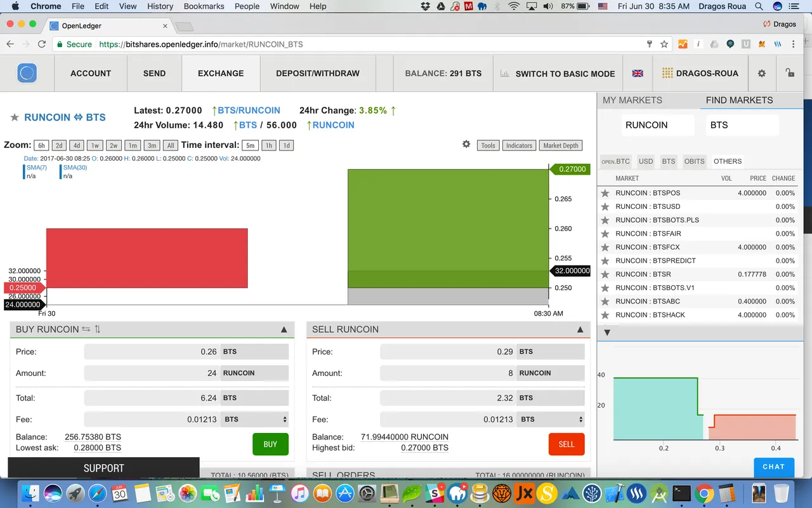
Task: Filter markets by USD tab
Action: pos(646,161)
